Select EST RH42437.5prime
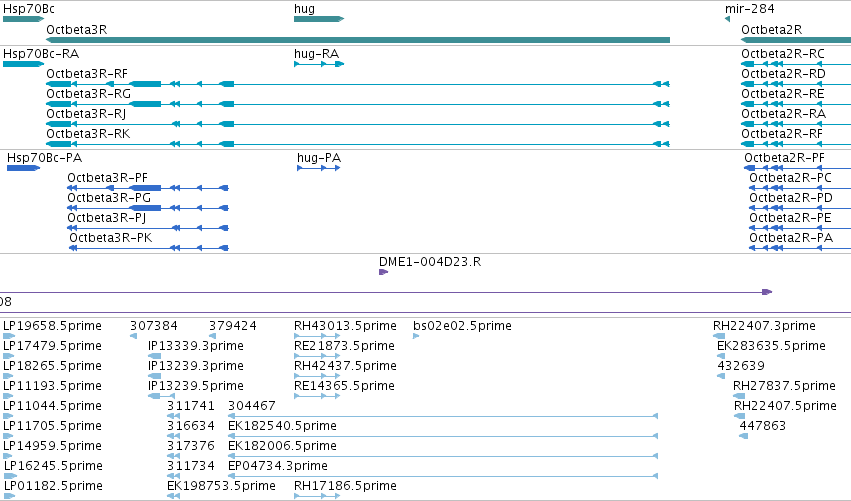The image size is (851, 501). [x=345, y=366]
